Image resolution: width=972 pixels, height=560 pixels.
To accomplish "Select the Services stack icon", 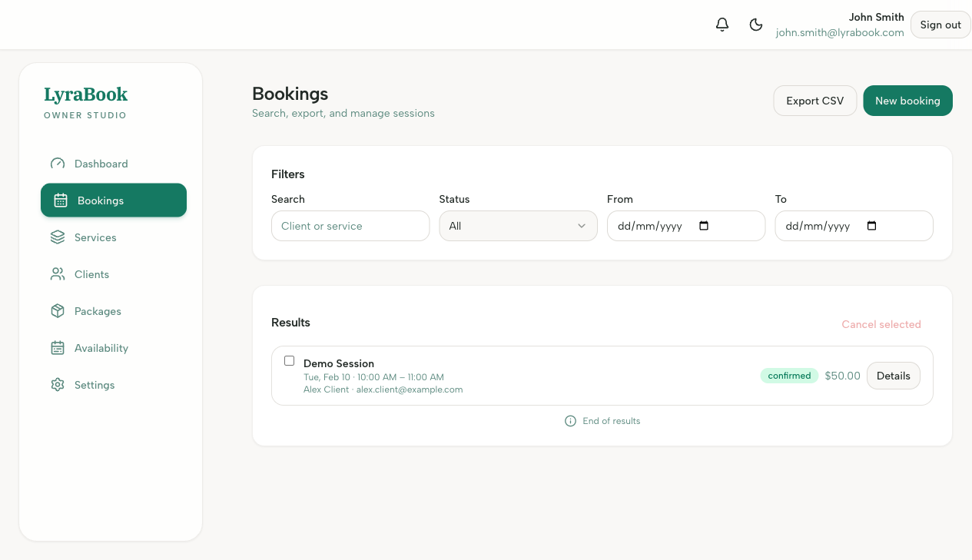I will (57, 237).
